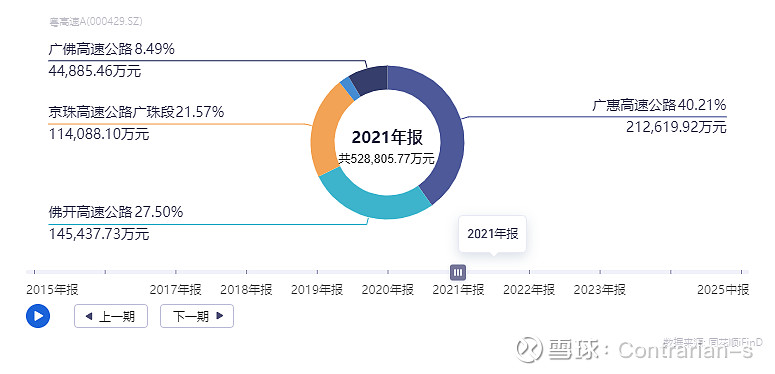
Task: Click the 京珠高速公路广珠段 21.57% label
Action: 136,112
